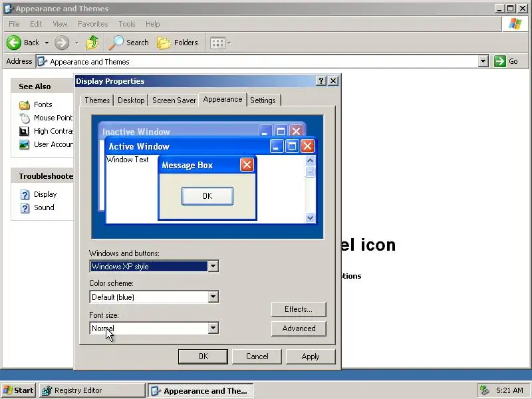Screen dimensions: 532x399
Task: Expand the Views dropdown arrow
Action: click(x=229, y=43)
